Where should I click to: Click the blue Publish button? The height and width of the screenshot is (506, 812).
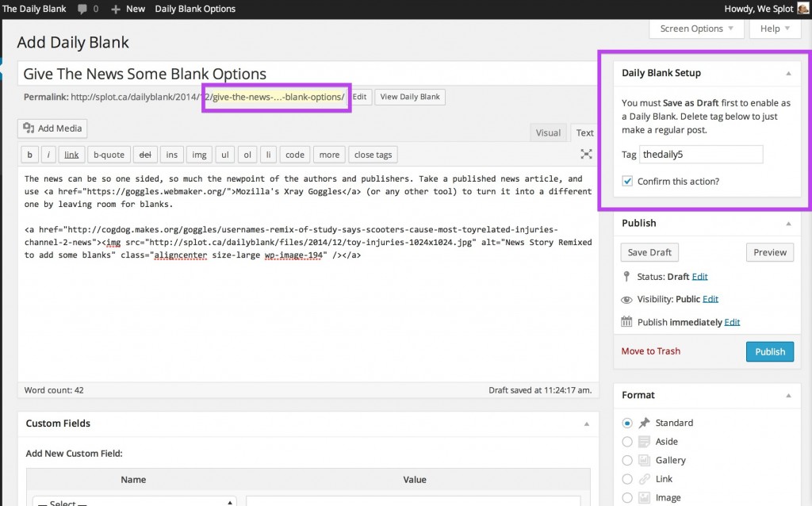click(769, 351)
